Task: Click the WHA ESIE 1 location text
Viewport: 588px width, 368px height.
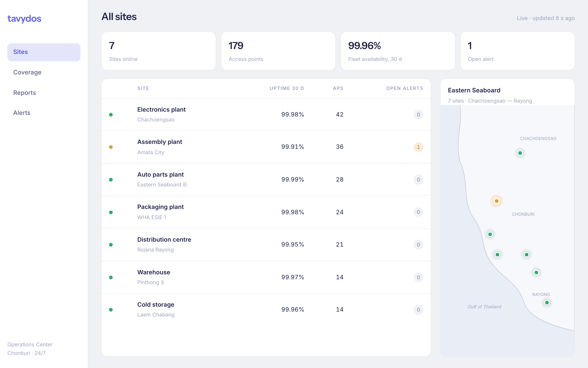Action: (152, 217)
